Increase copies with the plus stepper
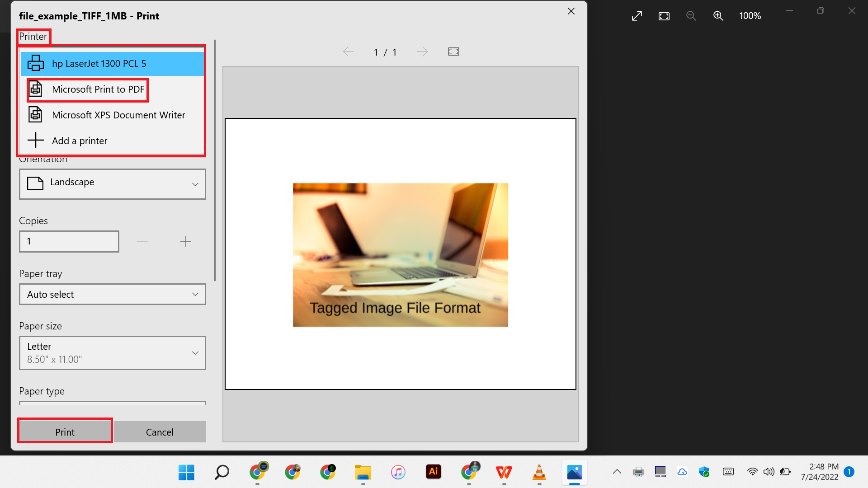This screenshot has width=868, height=488. 185,241
